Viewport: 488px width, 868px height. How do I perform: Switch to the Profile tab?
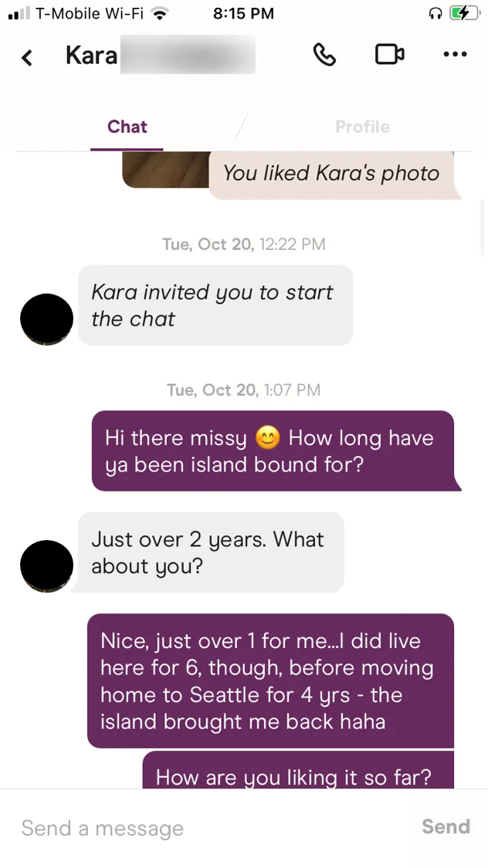362,127
